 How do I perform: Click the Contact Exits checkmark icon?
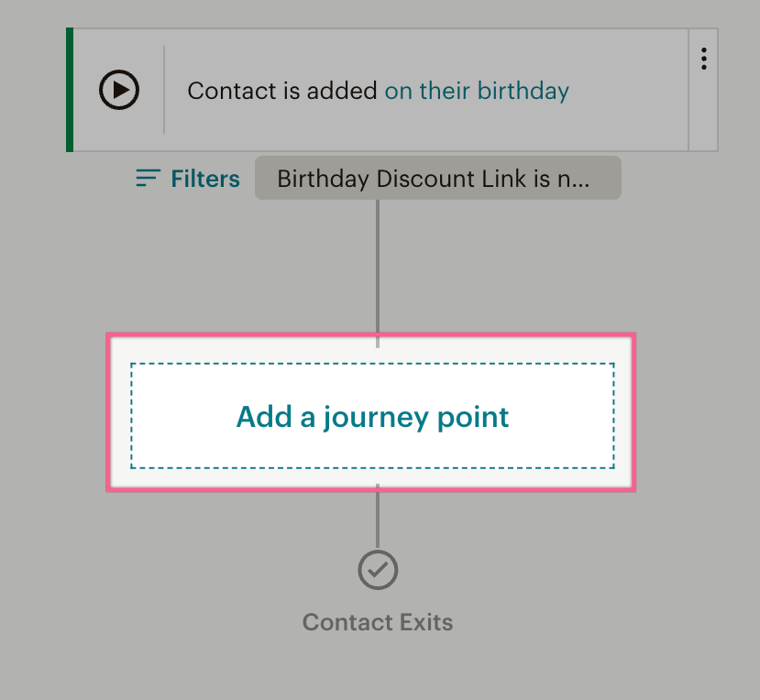click(377, 570)
